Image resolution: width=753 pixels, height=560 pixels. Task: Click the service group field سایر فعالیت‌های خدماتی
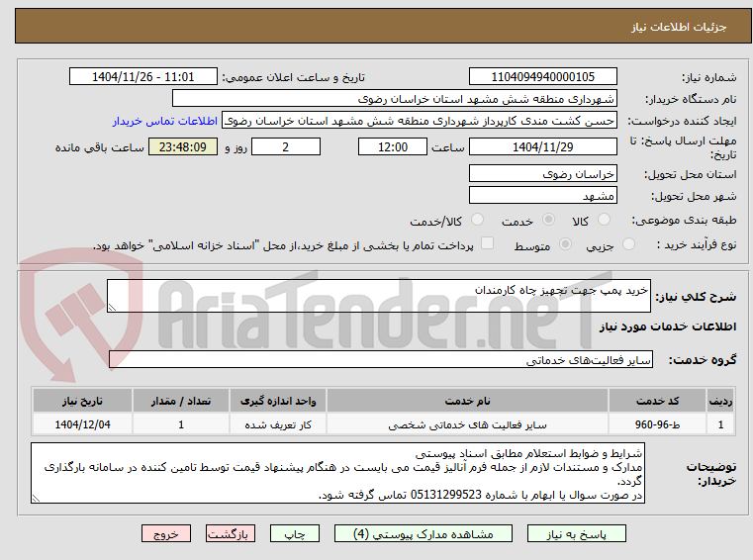click(x=380, y=359)
